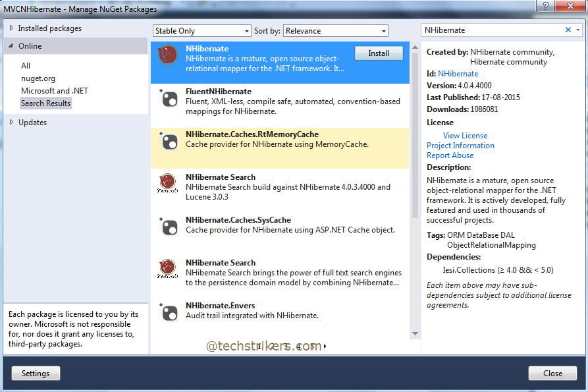This screenshot has width=588, height=392.
Task: Click the 'Audit trail integrated with NHibernate.' description
Action: (252, 316)
